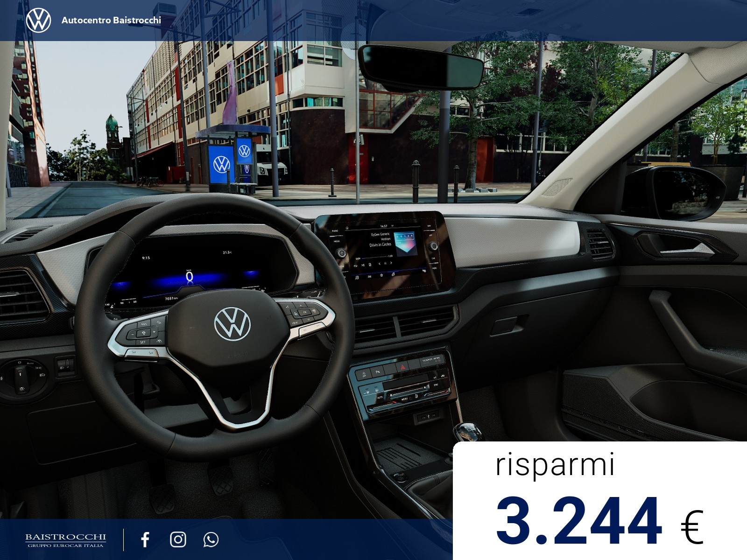Click the red hazard warning button

[x=402, y=367]
